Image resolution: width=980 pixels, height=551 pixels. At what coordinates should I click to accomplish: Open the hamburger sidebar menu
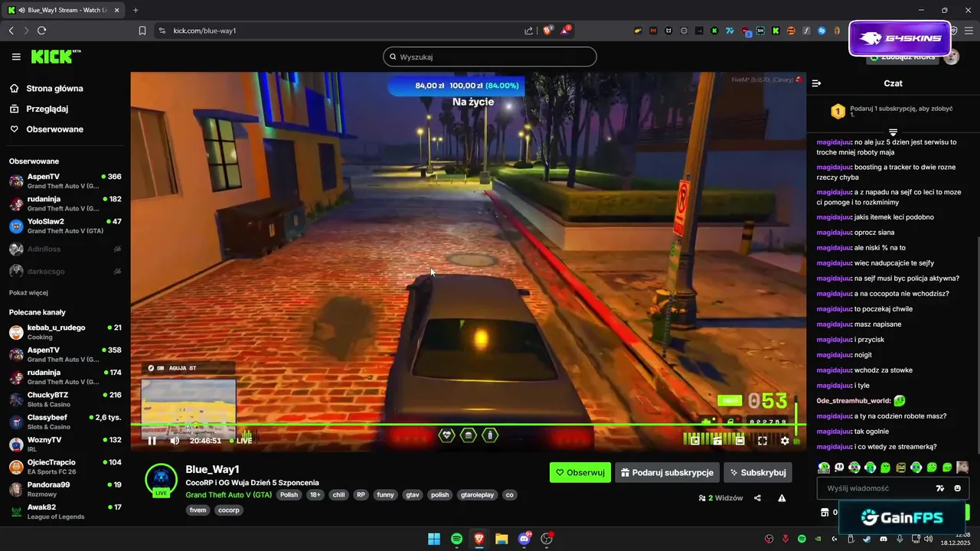(16, 57)
